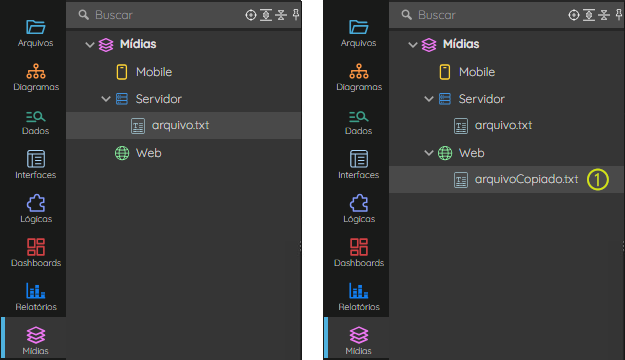Select the Mídias tab in right sidebar
The width and height of the screenshot is (625, 360).
click(x=358, y=340)
